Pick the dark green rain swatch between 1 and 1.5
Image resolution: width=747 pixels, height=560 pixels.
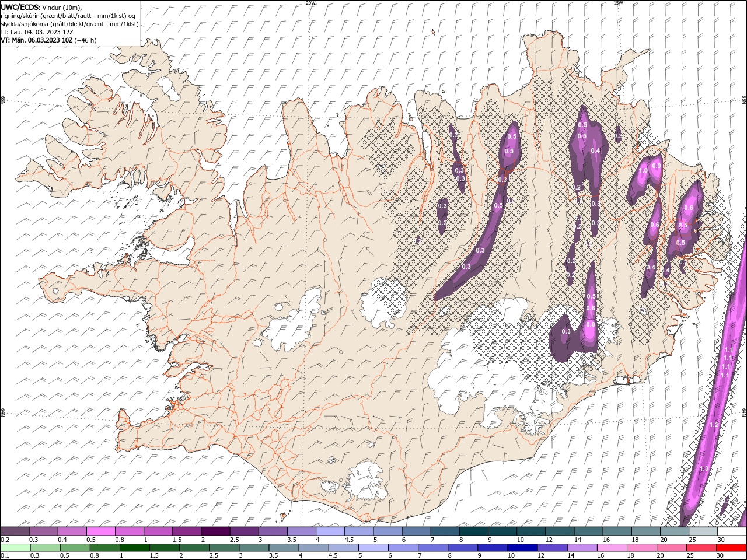[135, 548]
